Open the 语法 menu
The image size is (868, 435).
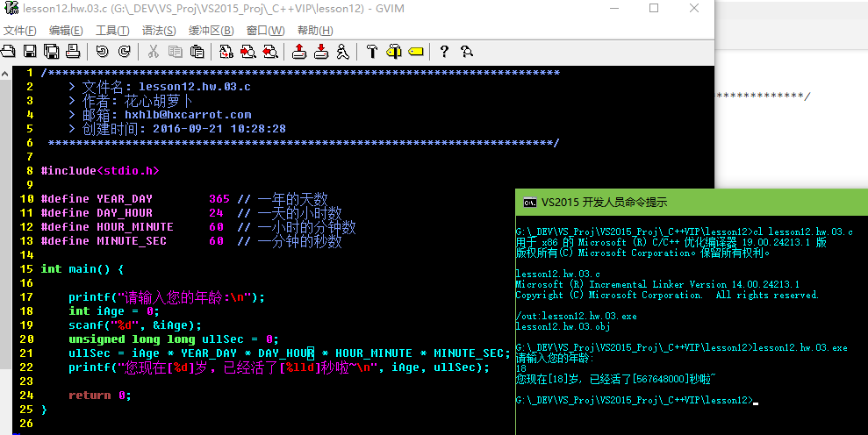(x=159, y=31)
